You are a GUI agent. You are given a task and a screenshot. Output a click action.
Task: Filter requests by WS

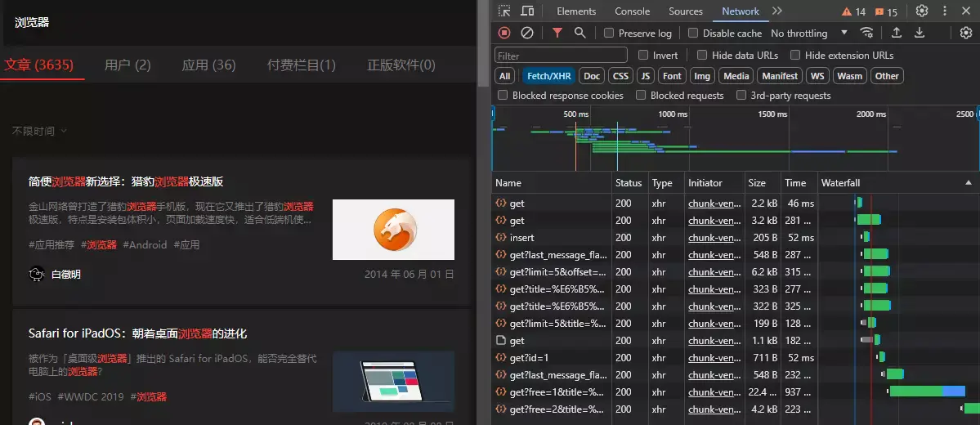coord(817,76)
